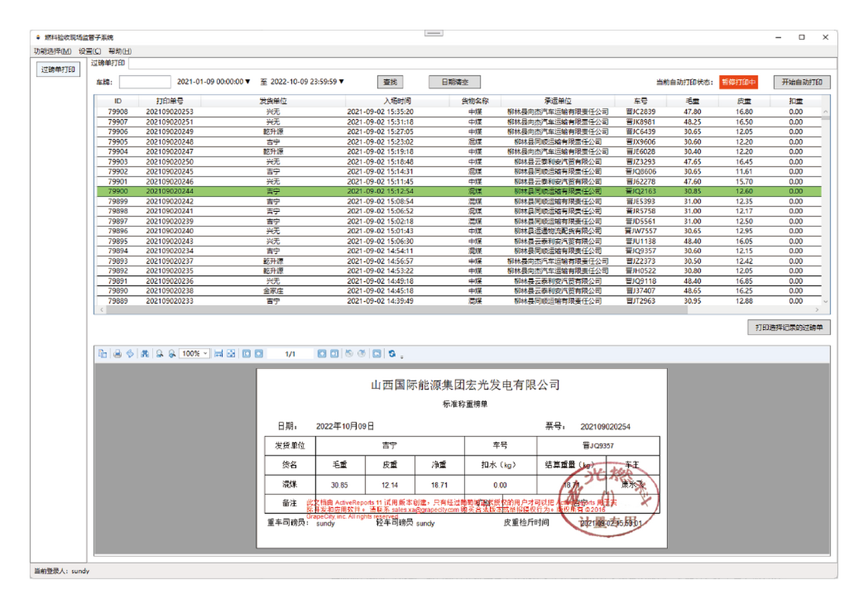Click the zoom in magnifier icon
Viewport: 868px width, 608px height.
(x=172, y=354)
